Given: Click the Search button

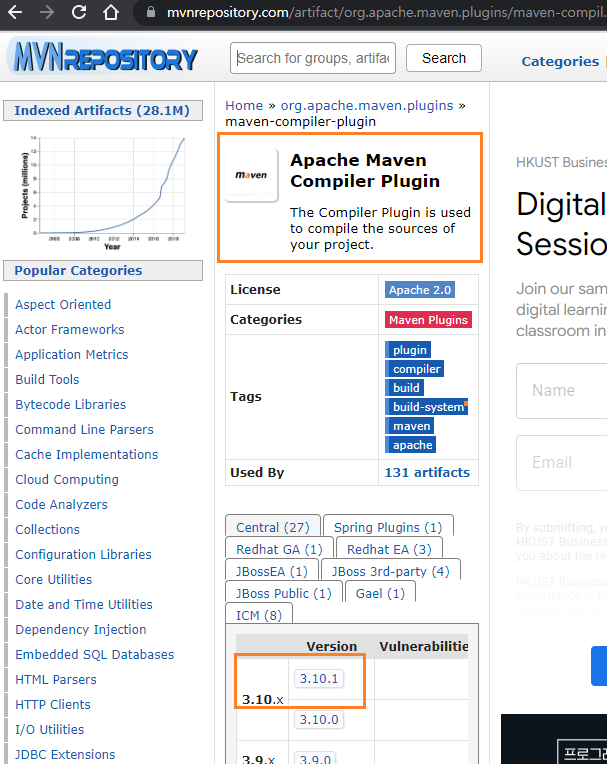Looking at the screenshot, I should [x=444, y=58].
